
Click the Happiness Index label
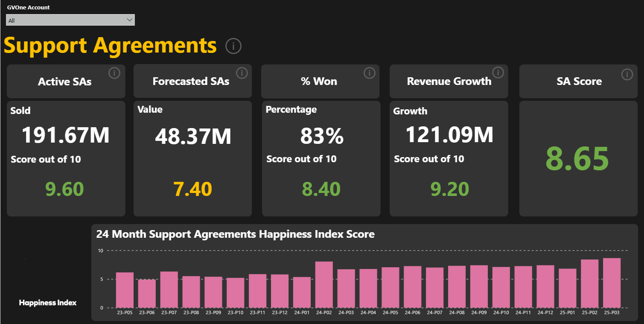click(x=48, y=303)
